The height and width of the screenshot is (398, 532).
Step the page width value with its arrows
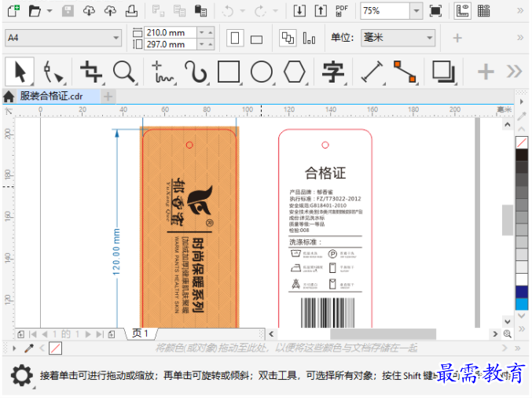click(x=206, y=32)
